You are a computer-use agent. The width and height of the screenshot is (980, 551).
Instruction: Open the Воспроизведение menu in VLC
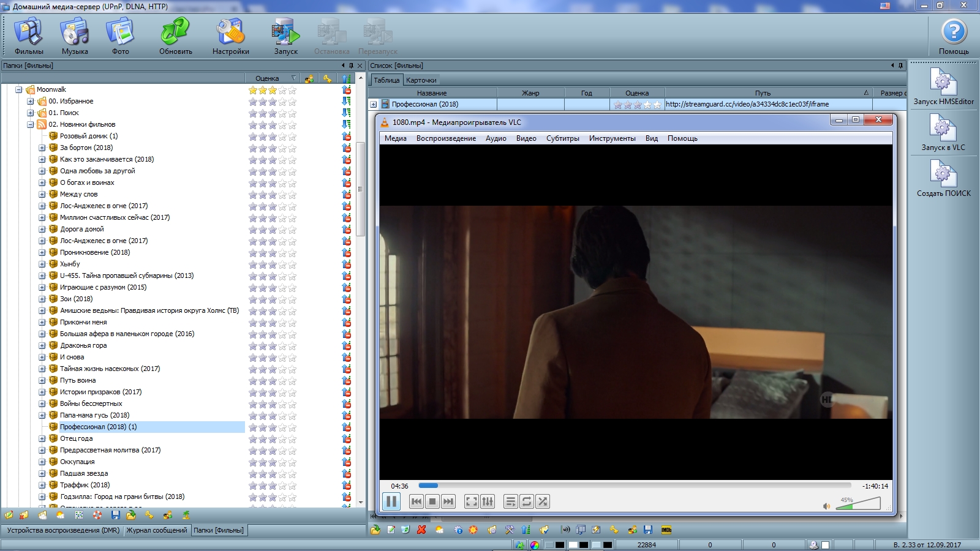coord(446,138)
